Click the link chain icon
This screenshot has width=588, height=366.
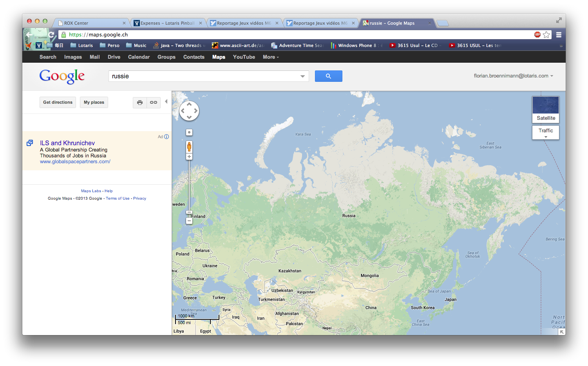pyautogui.click(x=154, y=103)
